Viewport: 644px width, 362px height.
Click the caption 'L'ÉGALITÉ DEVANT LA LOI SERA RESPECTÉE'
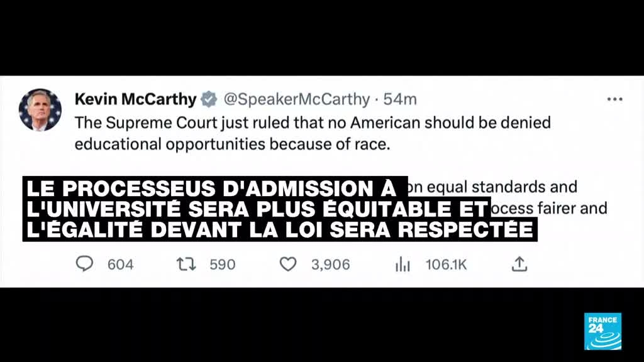[x=280, y=229]
